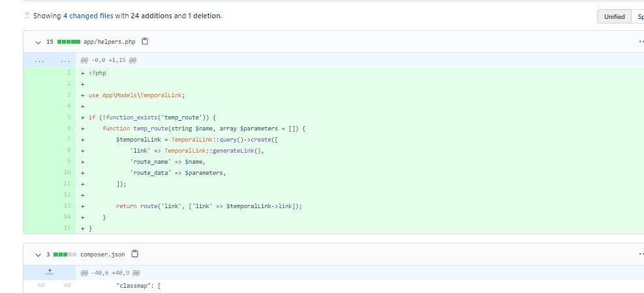The image size is (644, 293).
Task: Select line number 1 in helpers.php
Action: pos(69,72)
